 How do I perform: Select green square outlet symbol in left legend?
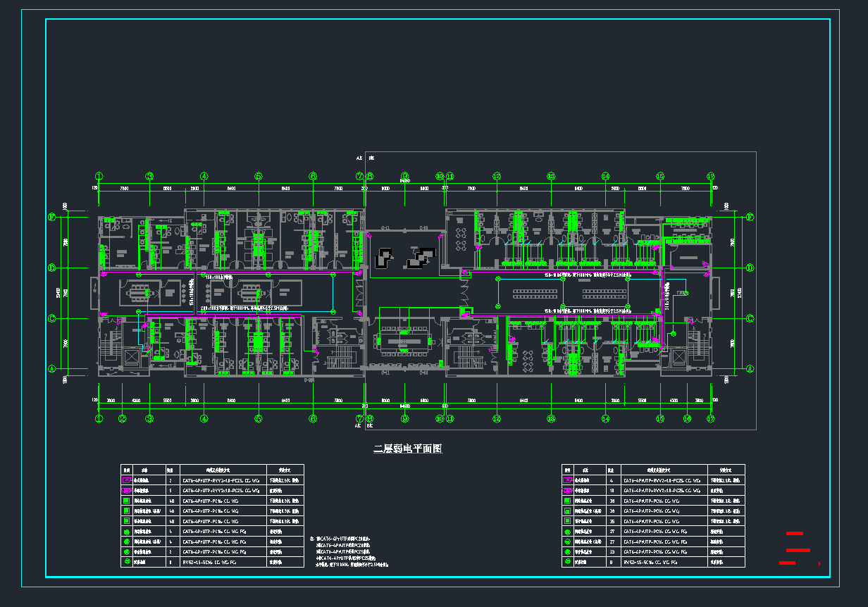pos(128,500)
